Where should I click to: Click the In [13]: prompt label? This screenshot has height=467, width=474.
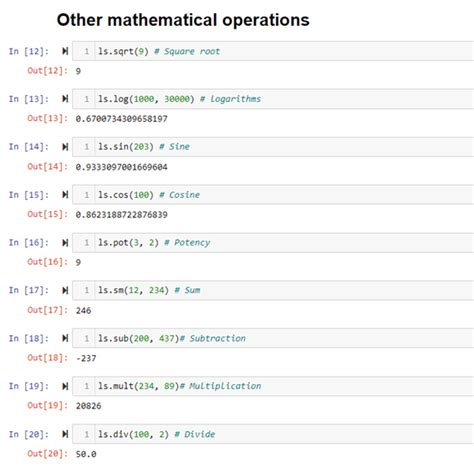tap(29, 99)
